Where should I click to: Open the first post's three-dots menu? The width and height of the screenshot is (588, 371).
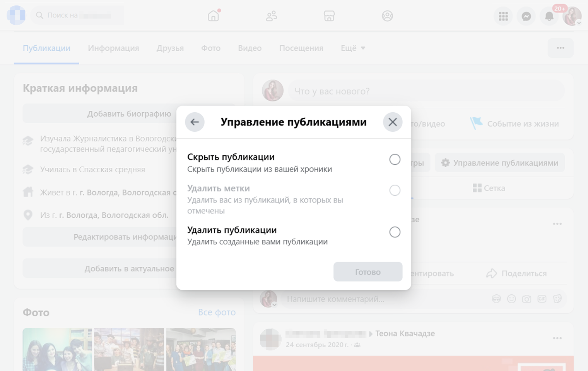click(557, 224)
